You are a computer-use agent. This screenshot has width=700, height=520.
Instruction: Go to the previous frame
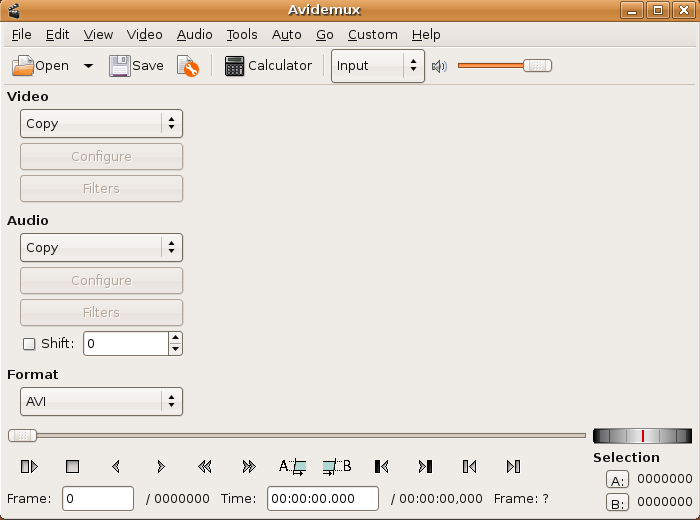(x=116, y=466)
